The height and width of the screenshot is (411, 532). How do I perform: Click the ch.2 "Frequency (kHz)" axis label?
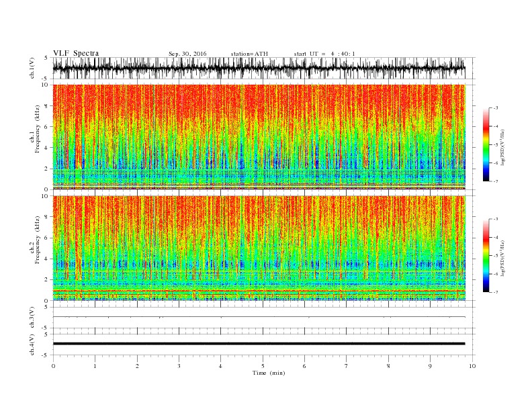click(x=38, y=239)
